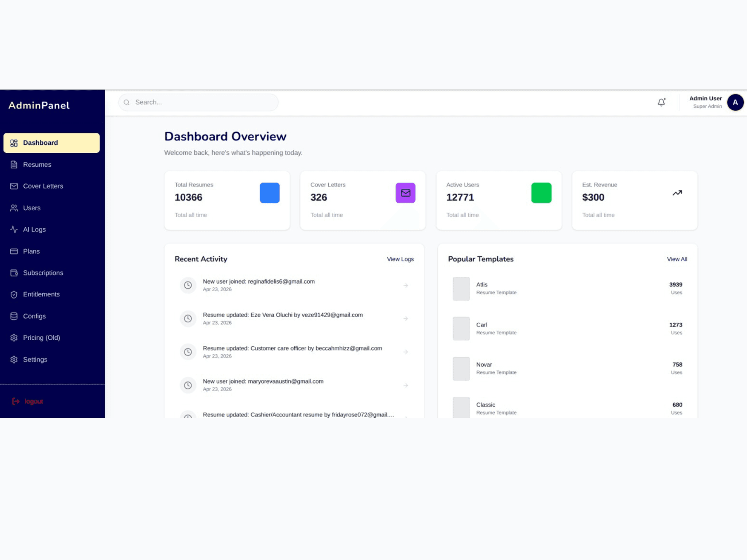Click the logout icon in the sidebar

point(15,401)
